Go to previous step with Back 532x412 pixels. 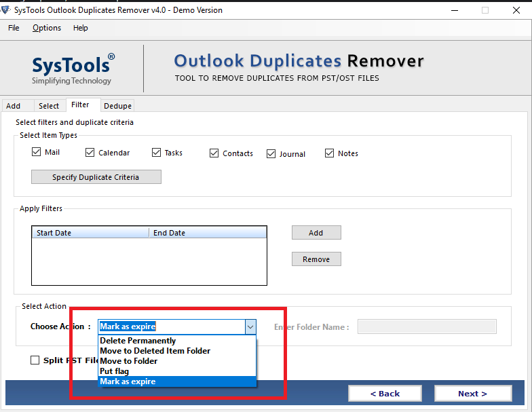[385, 394]
